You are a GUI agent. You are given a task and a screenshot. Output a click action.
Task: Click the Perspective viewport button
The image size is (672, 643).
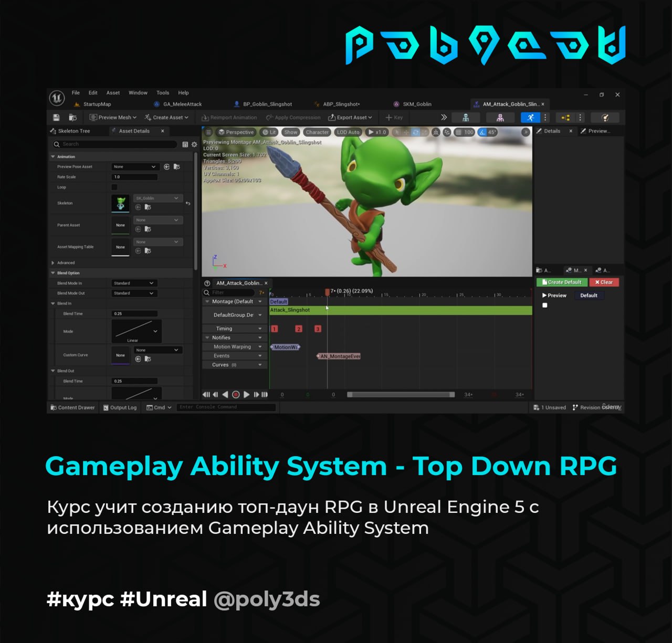pos(236,132)
